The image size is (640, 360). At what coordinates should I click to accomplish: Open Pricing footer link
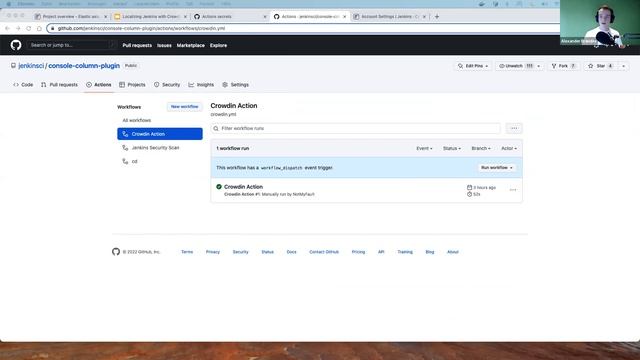[x=358, y=252]
